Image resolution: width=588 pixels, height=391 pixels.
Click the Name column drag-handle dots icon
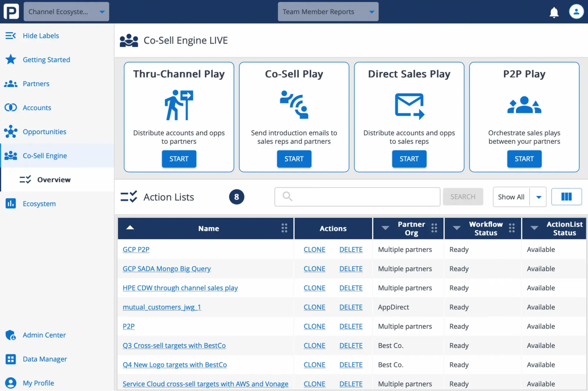pyautogui.click(x=284, y=228)
